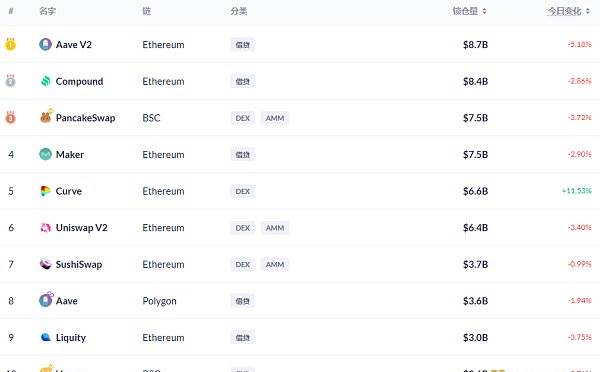
Task: Click the Uniswap V2 unicorn icon
Action: [x=46, y=228]
